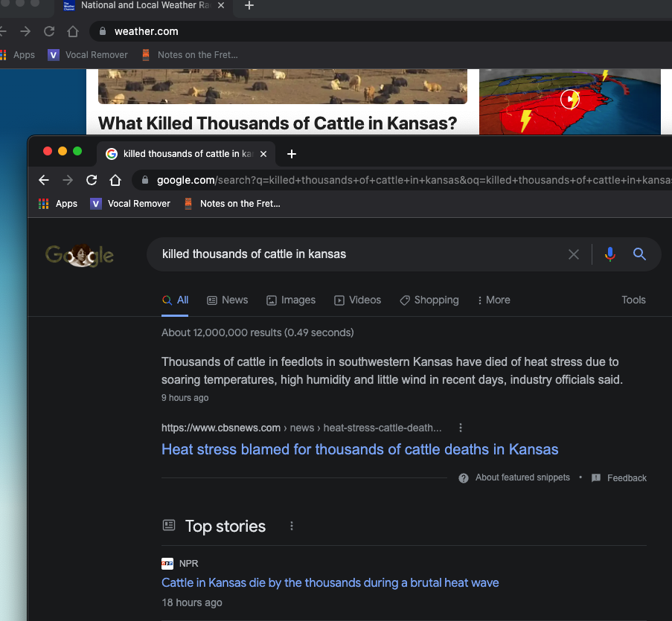Open 'What Killed Thousands of Cattle' headline
This screenshot has width=672, height=621.
[278, 123]
